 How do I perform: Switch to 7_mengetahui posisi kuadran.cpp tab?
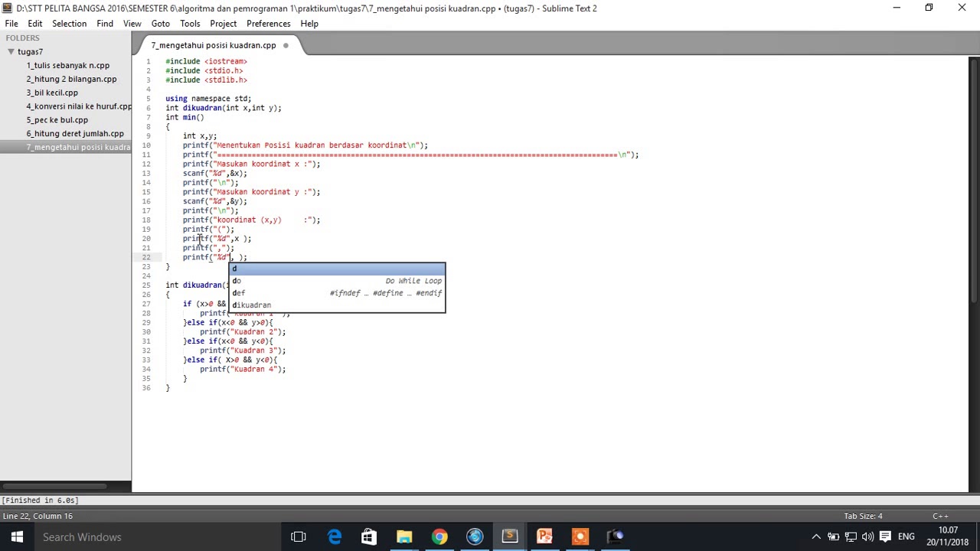click(213, 45)
